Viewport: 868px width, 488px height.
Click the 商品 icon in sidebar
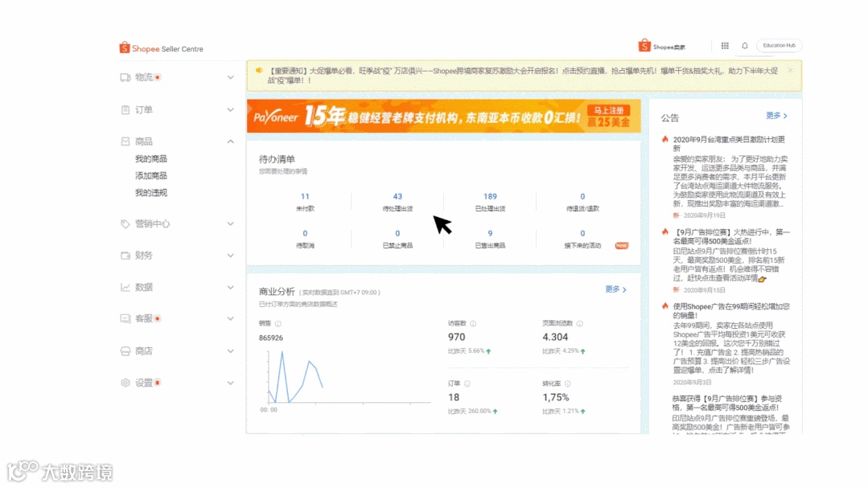(125, 141)
